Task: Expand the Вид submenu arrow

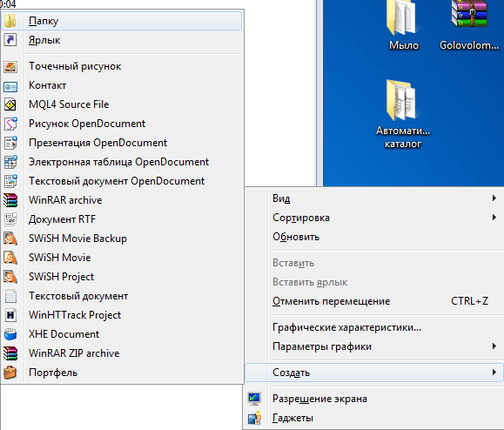Action: click(x=494, y=198)
